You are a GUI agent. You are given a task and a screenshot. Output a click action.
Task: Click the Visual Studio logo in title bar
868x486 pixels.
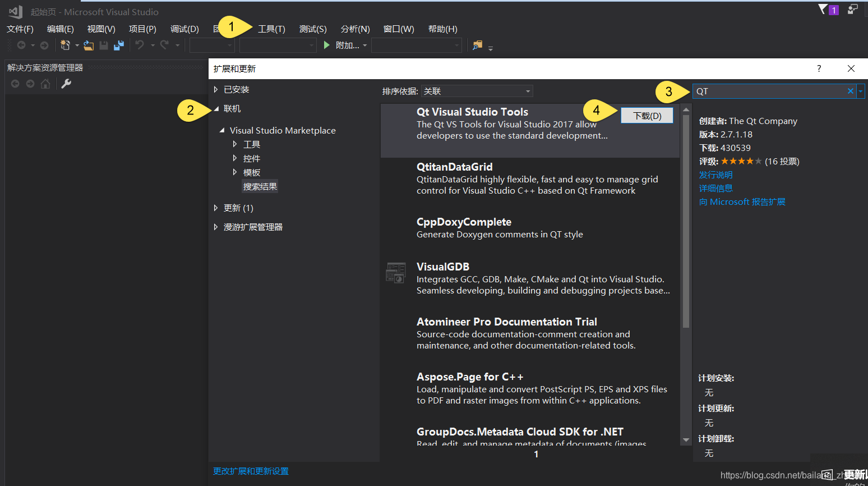tap(15, 11)
